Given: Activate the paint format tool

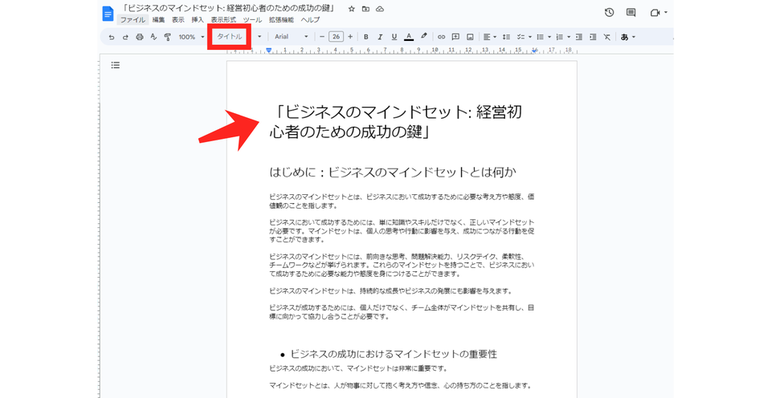Looking at the screenshot, I should (x=168, y=37).
